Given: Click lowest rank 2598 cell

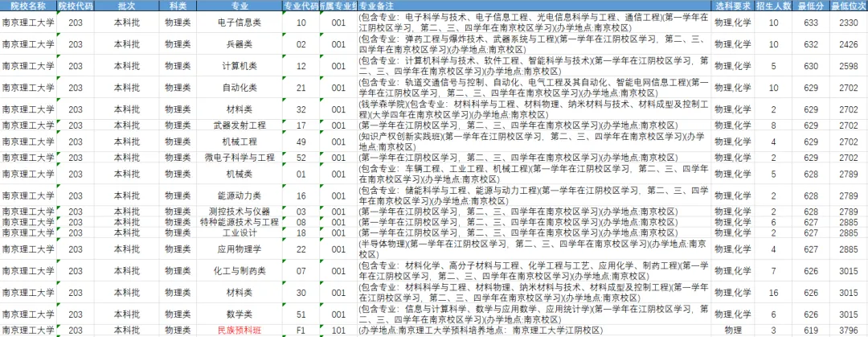Looking at the screenshot, I should coord(849,66).
